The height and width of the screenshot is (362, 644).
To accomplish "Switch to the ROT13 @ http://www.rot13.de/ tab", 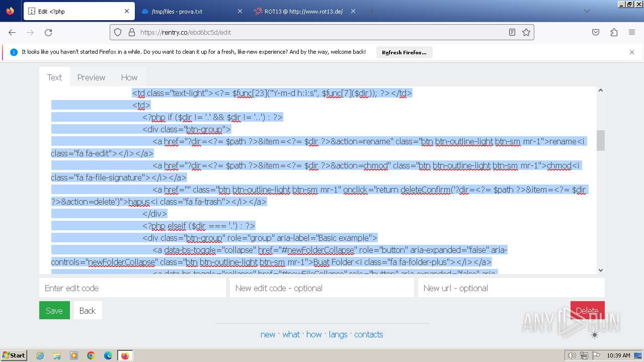I will click(305, 11).
